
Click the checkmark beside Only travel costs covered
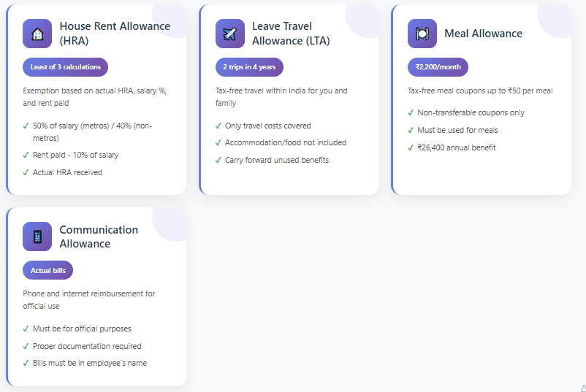tap(218, 126)
